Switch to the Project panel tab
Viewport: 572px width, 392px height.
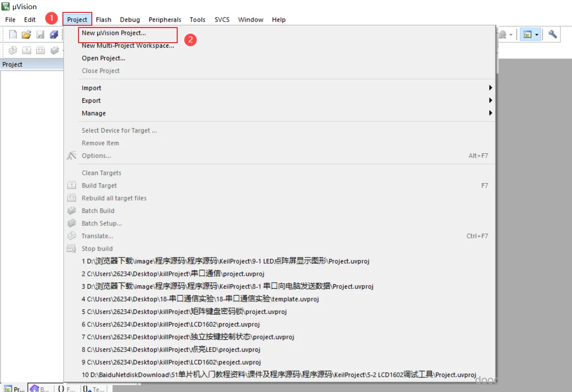[14, 388]
